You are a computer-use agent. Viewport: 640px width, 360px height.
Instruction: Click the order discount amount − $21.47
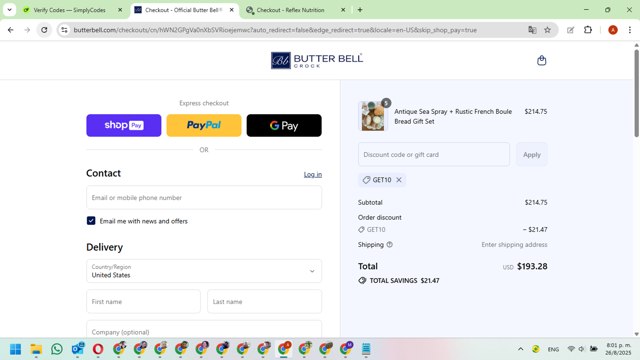pyautogui.click(x=535, y=229)
